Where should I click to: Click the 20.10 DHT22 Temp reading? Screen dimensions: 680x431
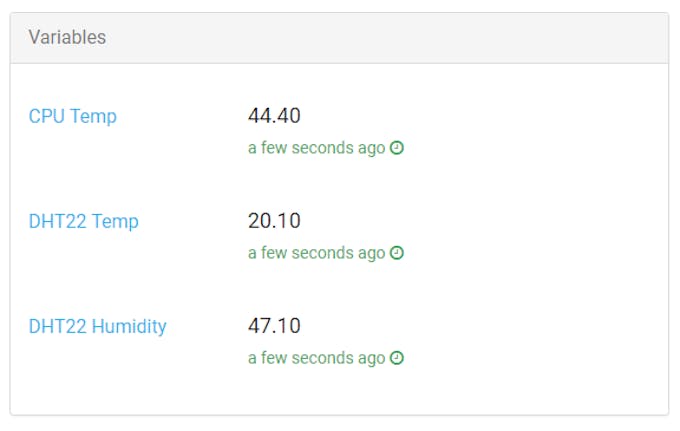click(274, 221)
